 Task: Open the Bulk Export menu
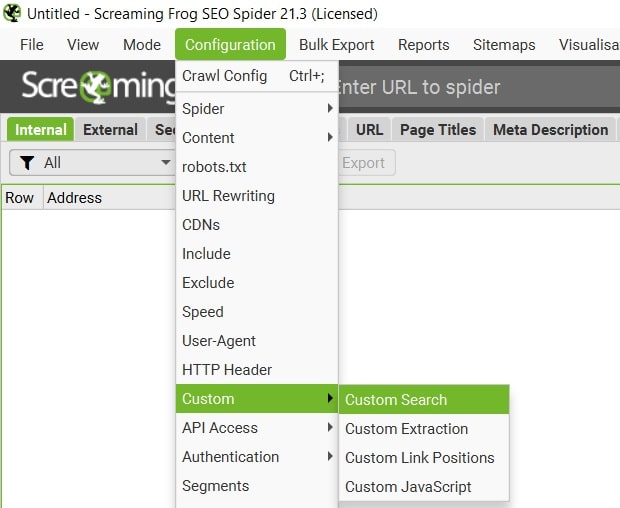[336, 45]
